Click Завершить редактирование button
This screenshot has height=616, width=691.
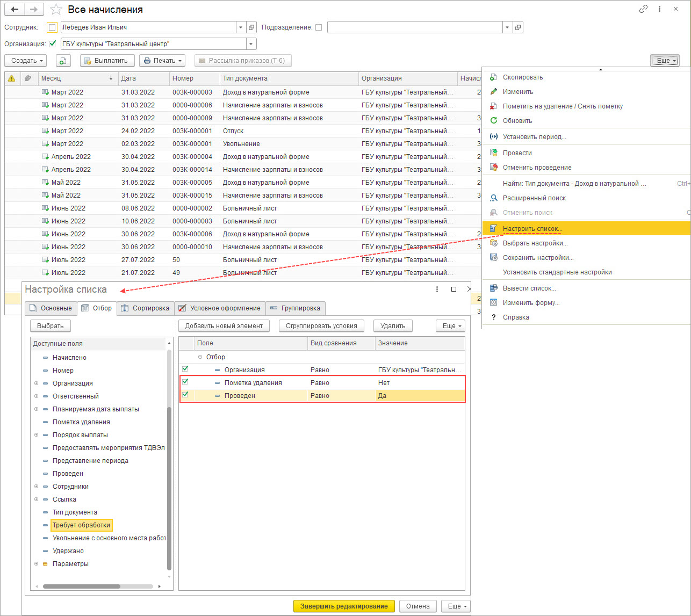pos(344,606)
